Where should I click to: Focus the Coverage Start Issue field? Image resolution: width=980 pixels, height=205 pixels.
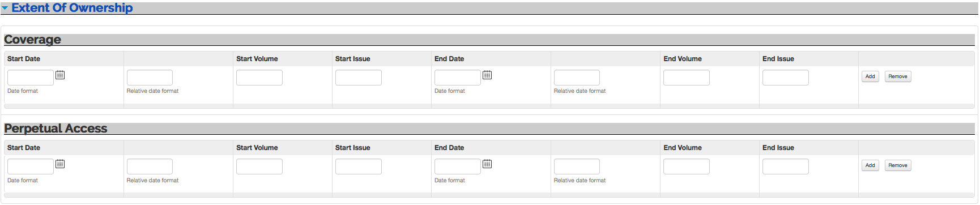point(359,78)
